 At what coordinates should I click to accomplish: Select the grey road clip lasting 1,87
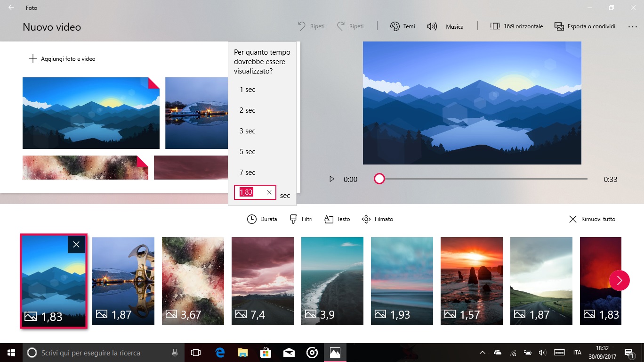pos(541,281)
